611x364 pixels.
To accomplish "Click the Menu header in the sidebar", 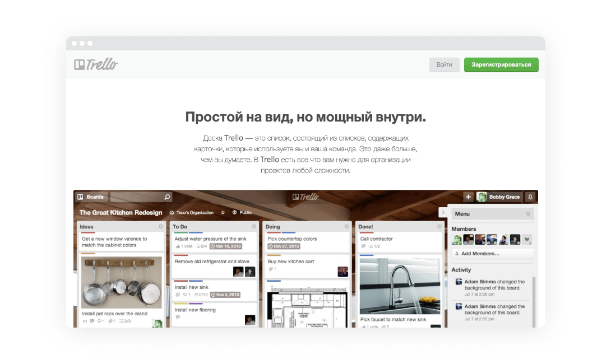I will pyautogui.click(x=493, y=214).
